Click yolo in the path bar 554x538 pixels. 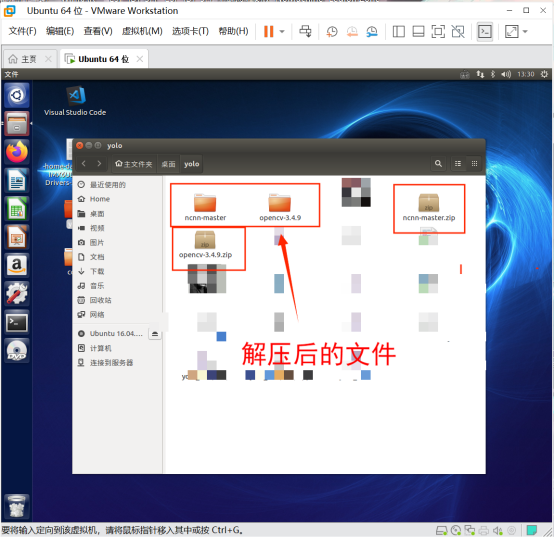(191, 164)
